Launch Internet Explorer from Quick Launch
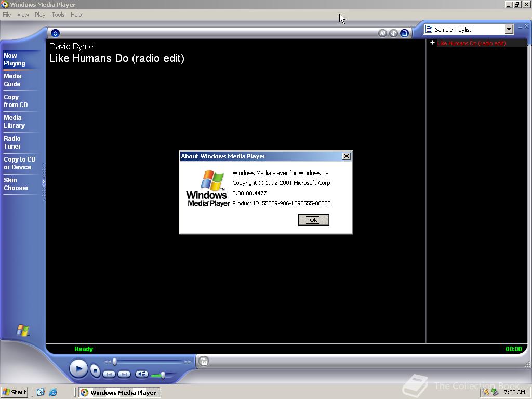 [x=53, y=393]
